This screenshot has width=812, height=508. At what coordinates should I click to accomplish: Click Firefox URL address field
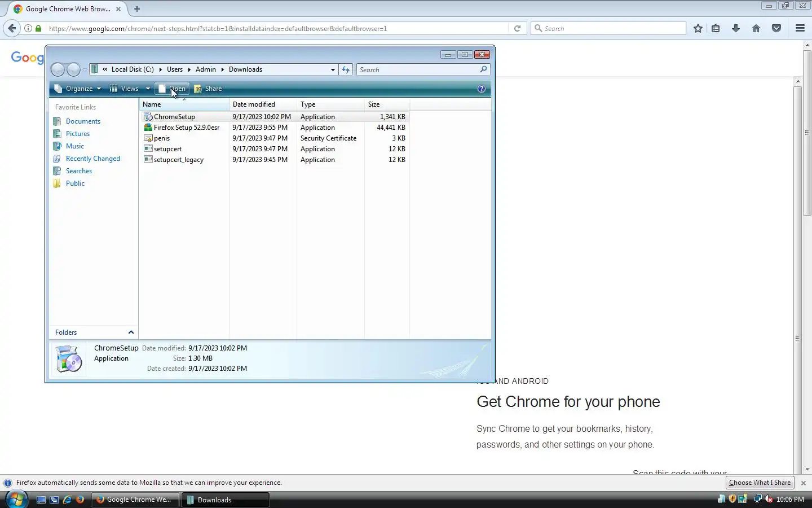tap(276, 28)
